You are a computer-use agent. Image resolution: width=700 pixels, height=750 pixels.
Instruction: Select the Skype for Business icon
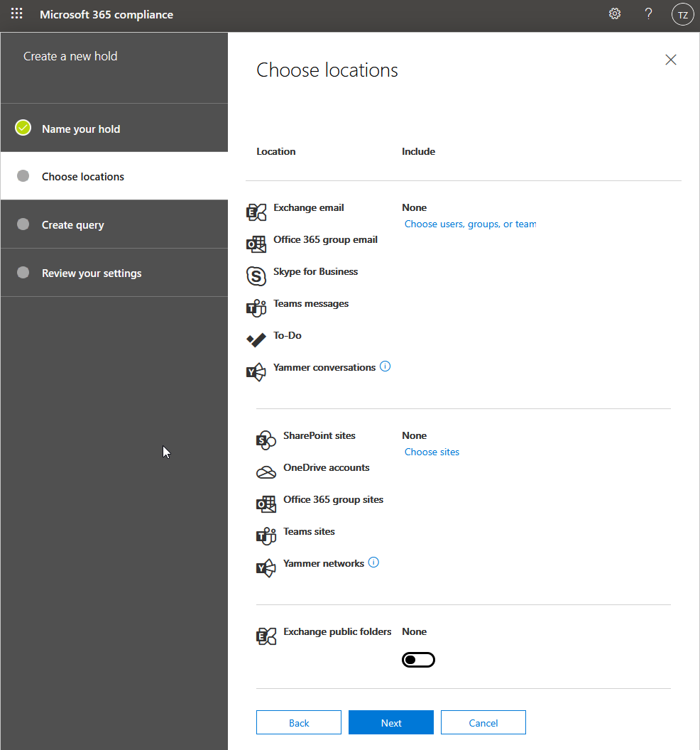(x=256, y=276)
